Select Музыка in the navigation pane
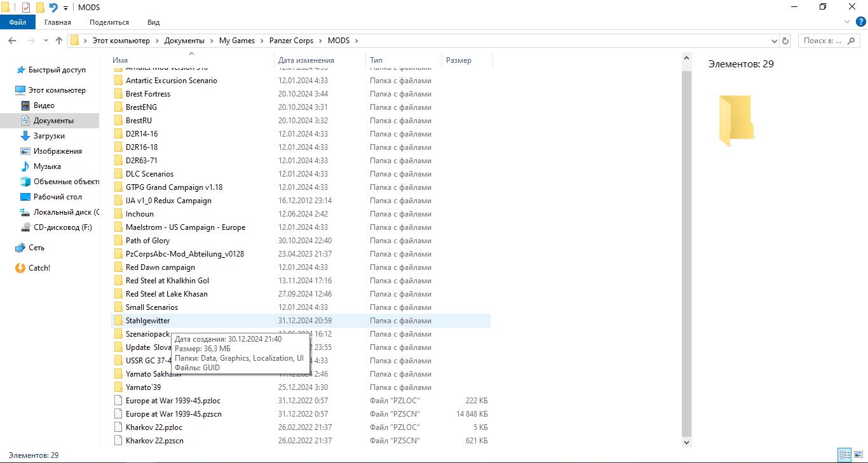Image resolution: width=868 pixels, height=463 pixels. [x=47, y=166]
